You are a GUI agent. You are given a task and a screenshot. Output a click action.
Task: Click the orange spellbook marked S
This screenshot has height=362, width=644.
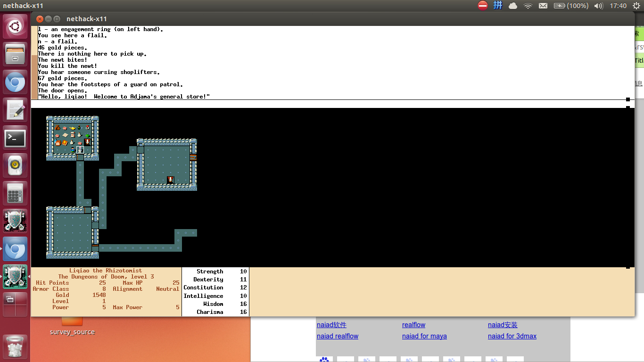(x=65, y=143)
